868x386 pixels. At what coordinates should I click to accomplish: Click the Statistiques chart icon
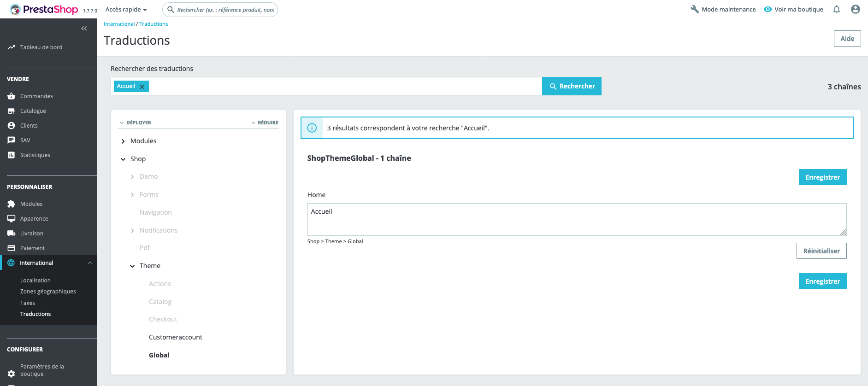click(12, 155)
